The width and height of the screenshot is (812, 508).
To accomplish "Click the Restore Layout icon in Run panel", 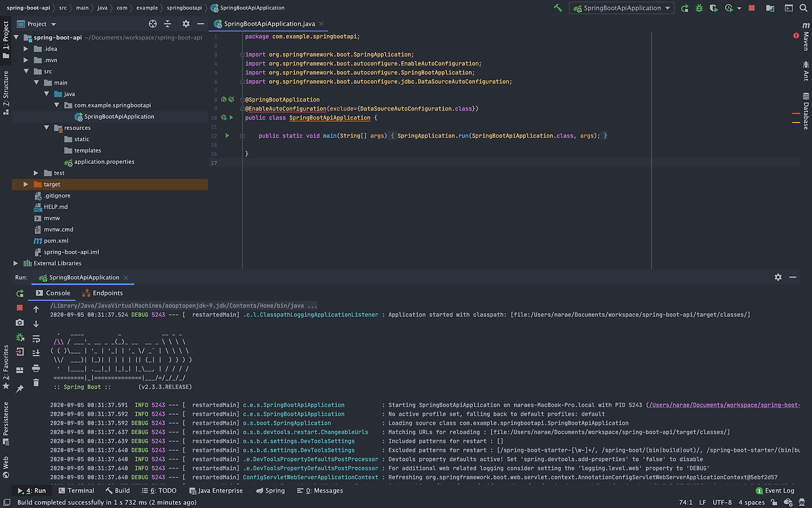I will (20, 370).
